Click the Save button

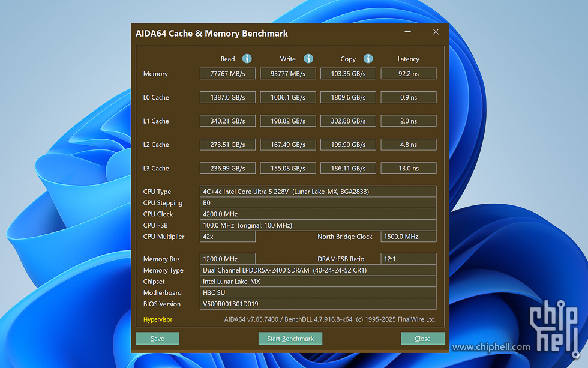(157, 339)
